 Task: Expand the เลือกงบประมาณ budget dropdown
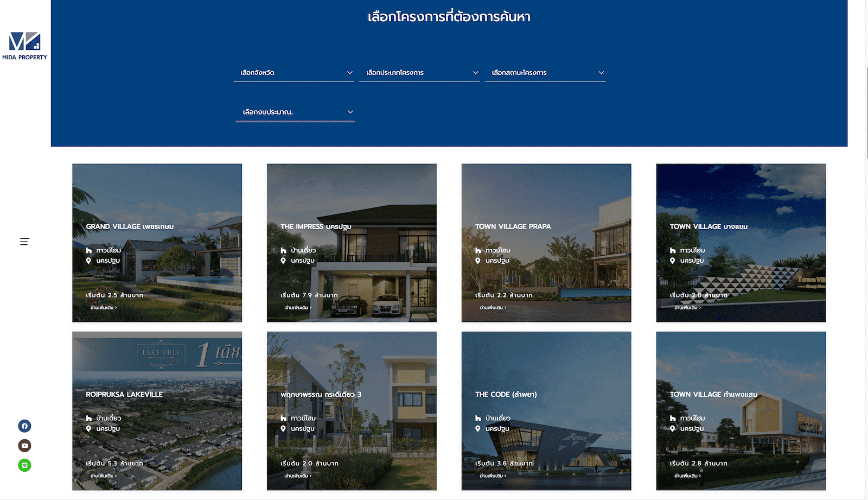295,112
